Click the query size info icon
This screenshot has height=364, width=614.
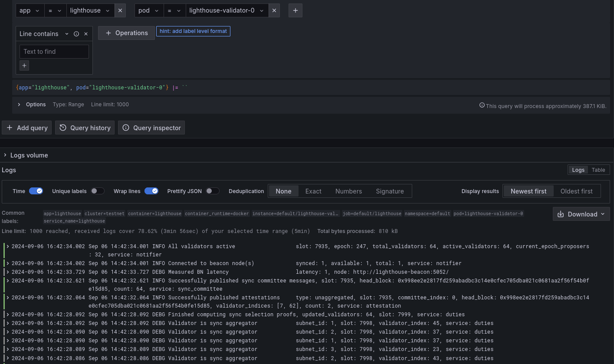(482, 105)
